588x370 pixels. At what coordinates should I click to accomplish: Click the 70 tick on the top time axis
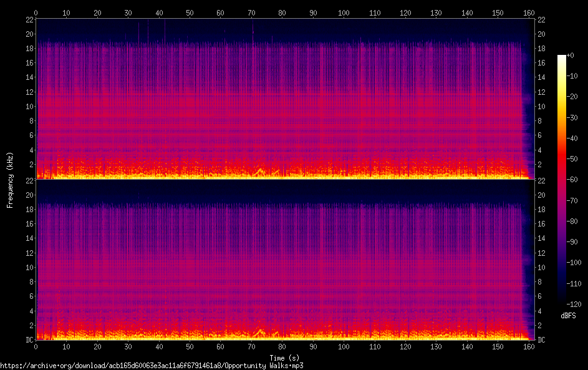pos(251,12)
